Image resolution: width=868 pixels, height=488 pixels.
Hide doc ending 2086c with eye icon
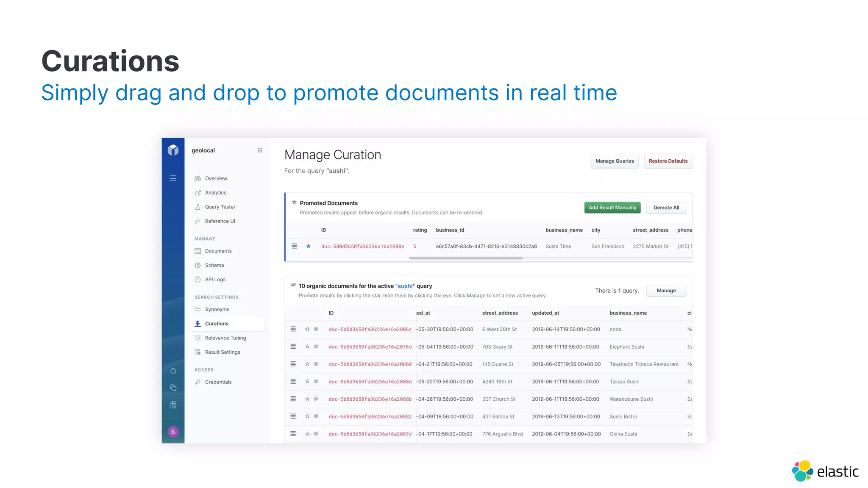pos(316,329)
